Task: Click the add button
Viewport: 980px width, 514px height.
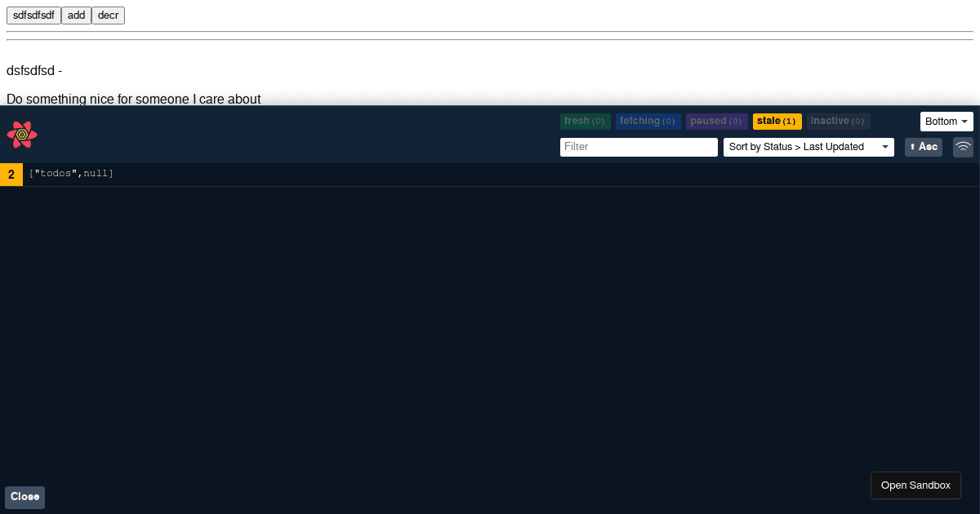Action: pos(76,16)
